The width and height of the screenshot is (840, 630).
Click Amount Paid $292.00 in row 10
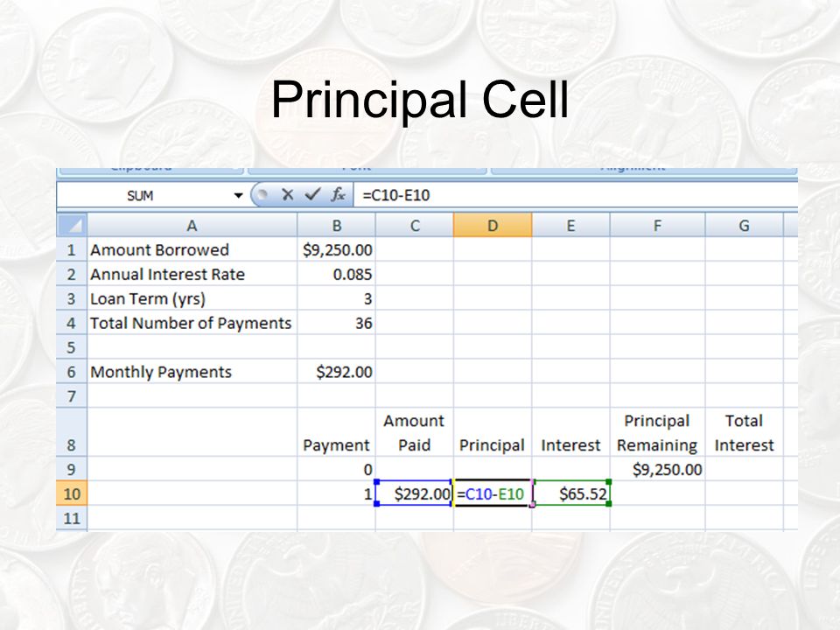coord(415,493)
